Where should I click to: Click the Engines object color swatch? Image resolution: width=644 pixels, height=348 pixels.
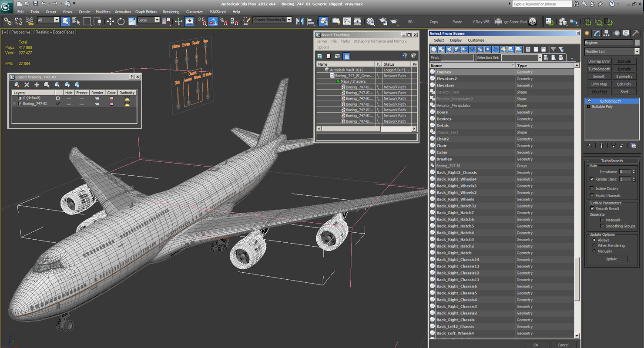[x=637, y=43]
